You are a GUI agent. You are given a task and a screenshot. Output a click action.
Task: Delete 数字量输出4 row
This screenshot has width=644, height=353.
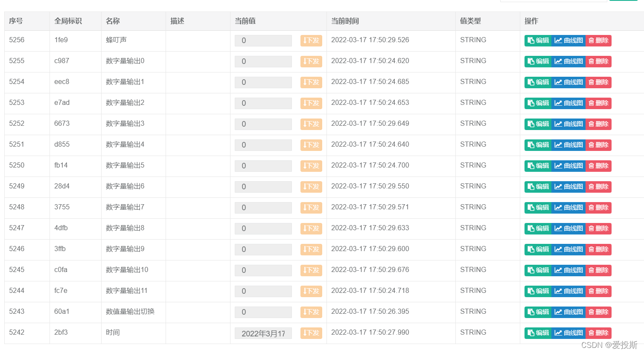tap(598, 145)
